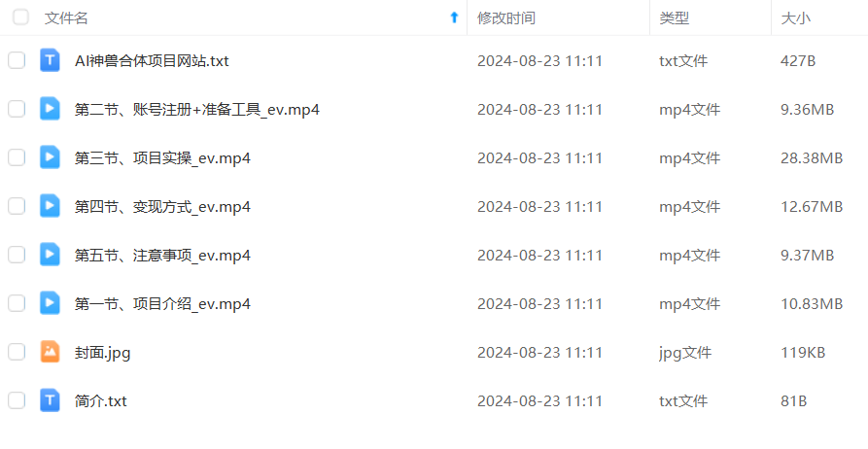Screen dimensions: 868x449
Task: Click the 文件名 column header label
Action: (x=66, y=18)
